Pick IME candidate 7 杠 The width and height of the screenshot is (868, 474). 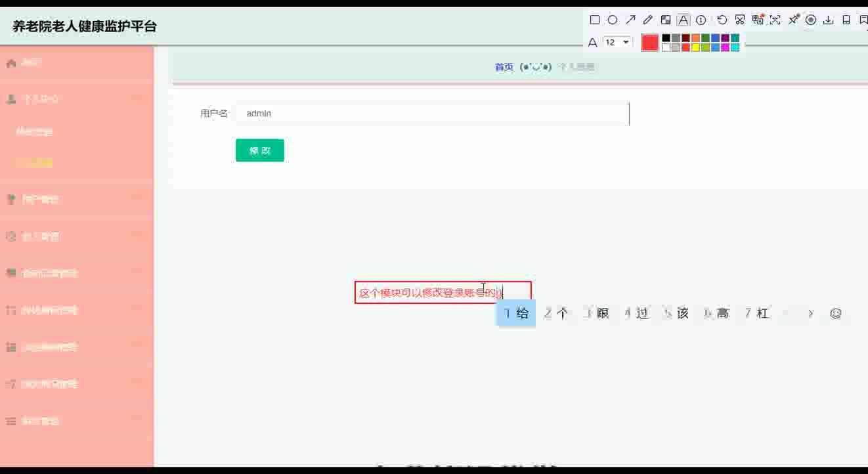757,313
